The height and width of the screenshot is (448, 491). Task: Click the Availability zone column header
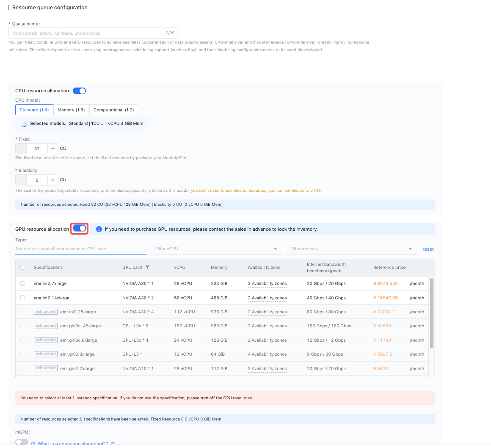pos(264,267)
